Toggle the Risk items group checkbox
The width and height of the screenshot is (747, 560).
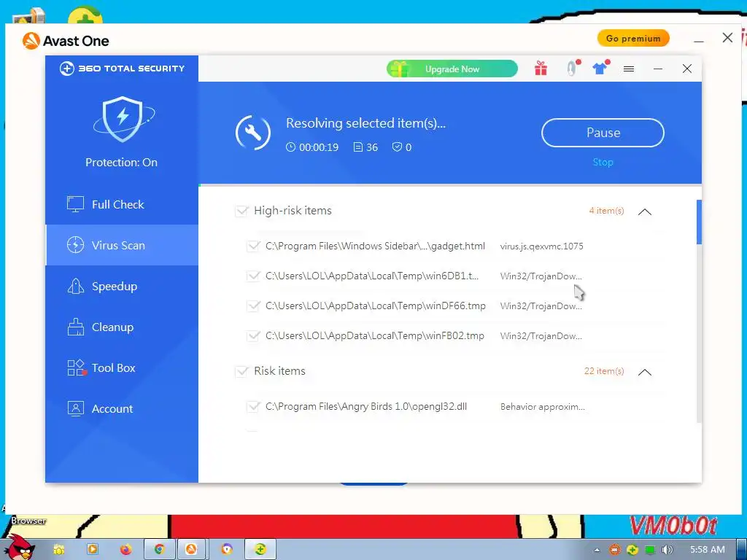(241, 371)
